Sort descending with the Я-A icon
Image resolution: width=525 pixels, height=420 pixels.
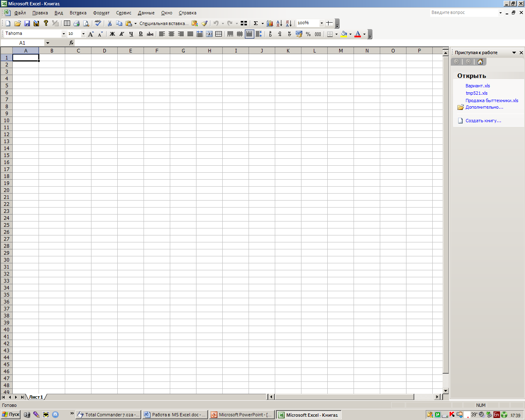pos(289,23)
